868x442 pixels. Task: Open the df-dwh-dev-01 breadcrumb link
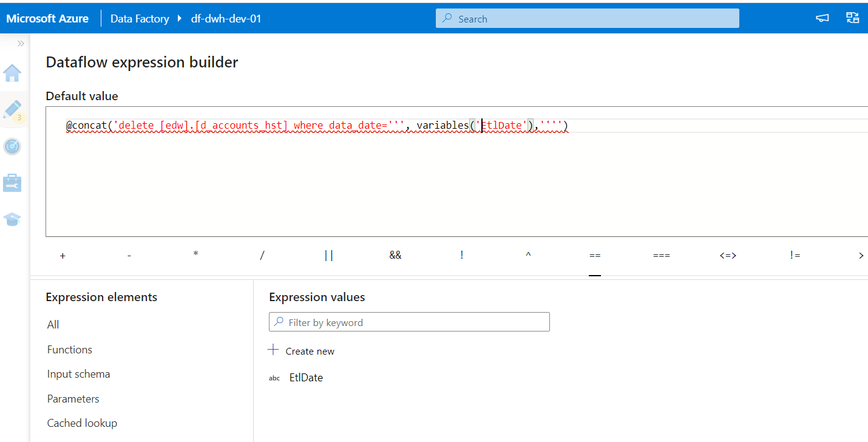(226, 18)
